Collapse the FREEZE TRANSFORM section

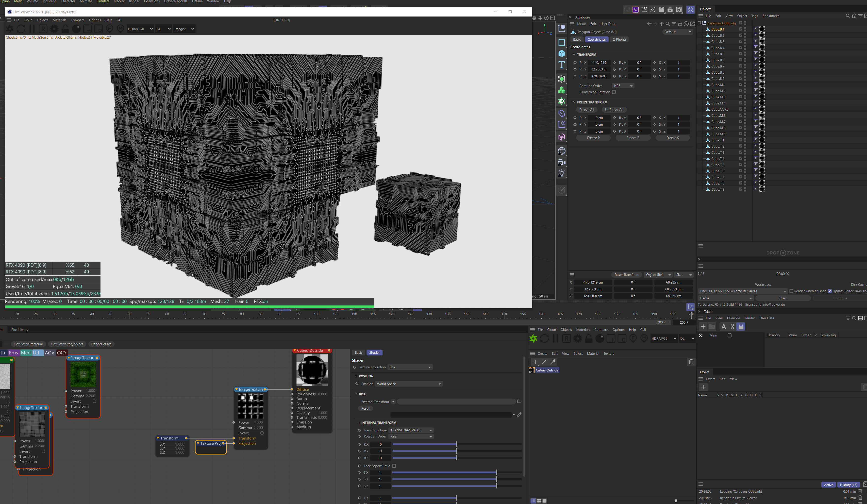coord(574,102)
